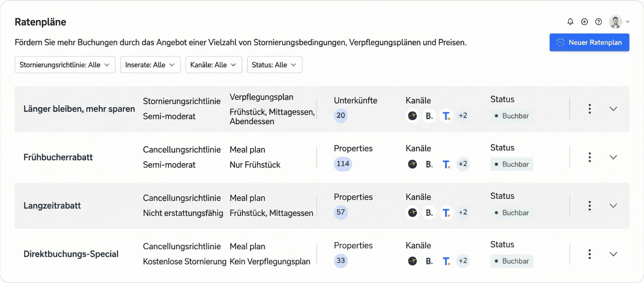Image resolution: width=644 pixels, height=283 pixels.
Task: Select the Direktbuchungs-Special rate plan name
Action: point(71,254)
